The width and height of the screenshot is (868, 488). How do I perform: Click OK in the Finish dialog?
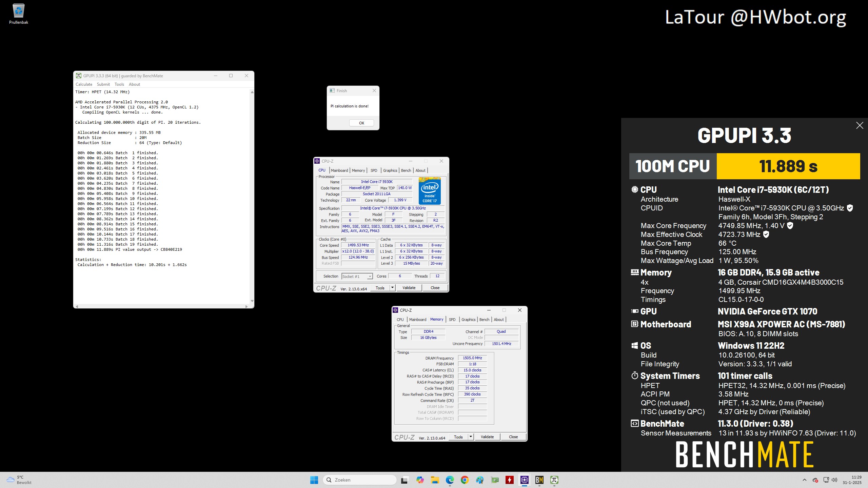(361, 123)
